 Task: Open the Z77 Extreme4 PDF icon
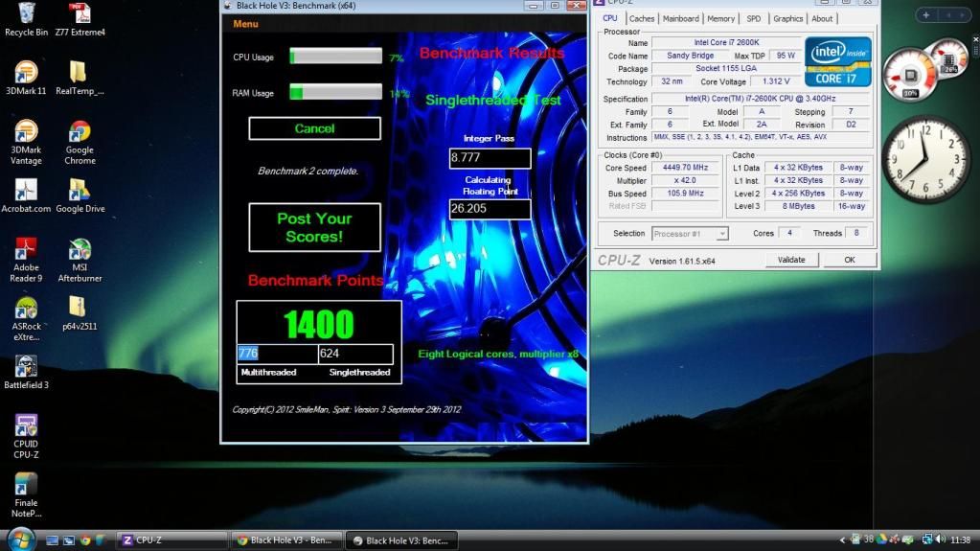pos(80,19)
